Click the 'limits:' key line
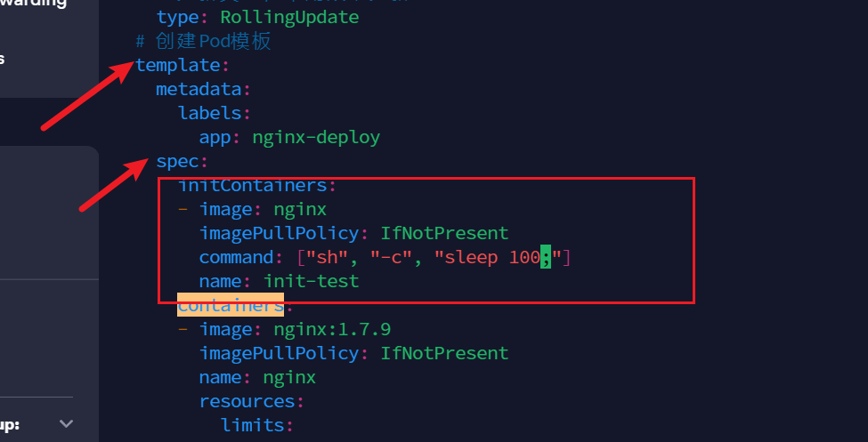The width and height of the screenshot is (868, 442). 257,425
